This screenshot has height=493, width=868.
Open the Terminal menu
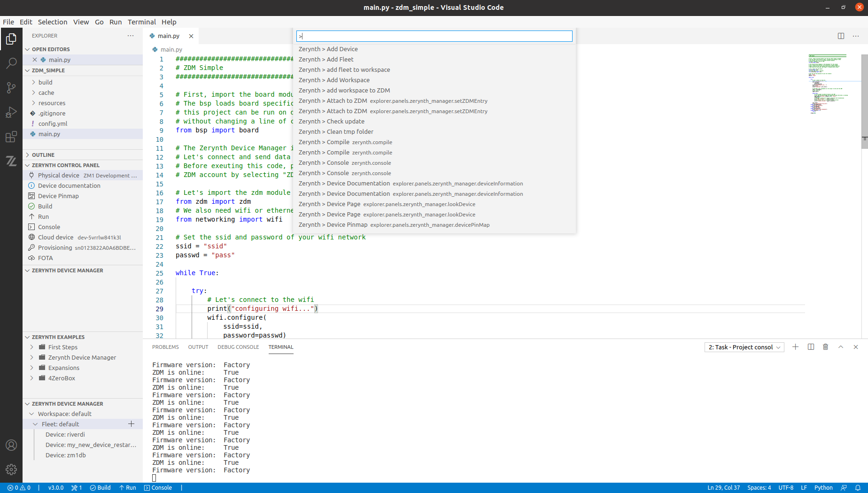(x=142, y=22)
